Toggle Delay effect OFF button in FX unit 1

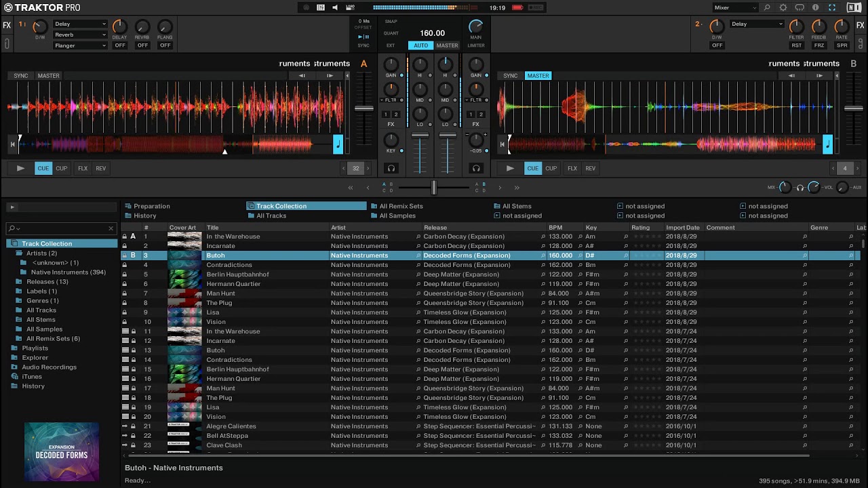(x=120, y=45)
